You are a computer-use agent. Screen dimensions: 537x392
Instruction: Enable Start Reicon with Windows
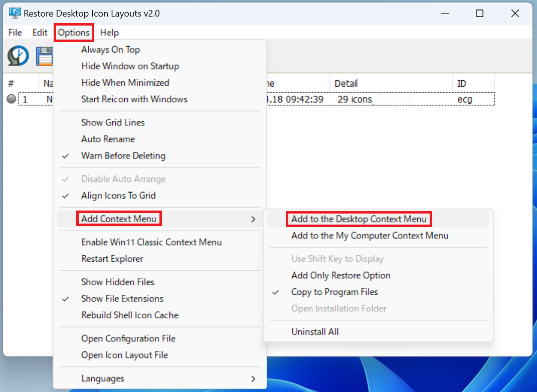coord(160,99)
